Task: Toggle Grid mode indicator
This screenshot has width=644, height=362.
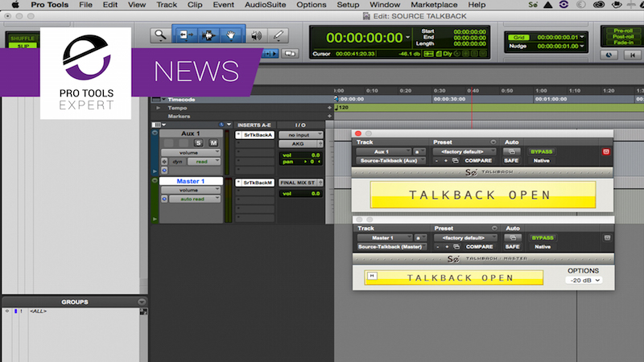Action: (518, 37)
